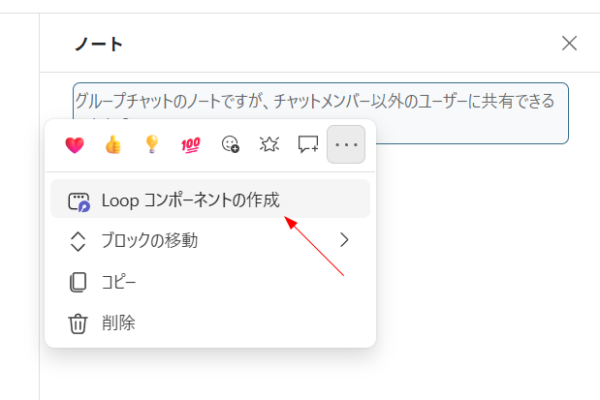The height and width of the screenshot is (400, 600).
Task: Expand the ブロックの移動 submenu chevron
Action: click(x=345, y=240)
